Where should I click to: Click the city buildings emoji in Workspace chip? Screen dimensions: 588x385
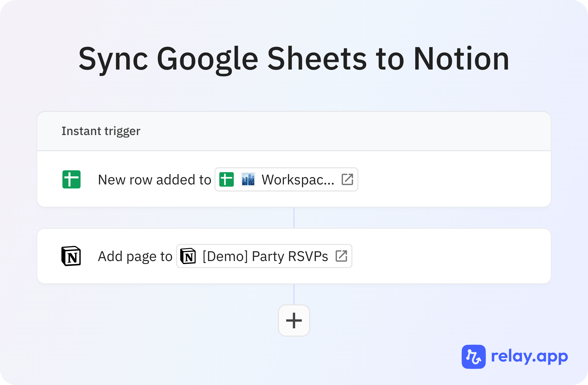click(x=248, y=179)
